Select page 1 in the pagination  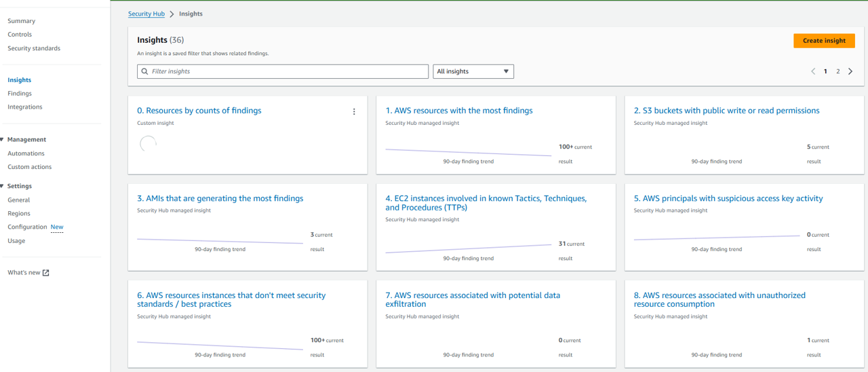[x=825, y=71]
